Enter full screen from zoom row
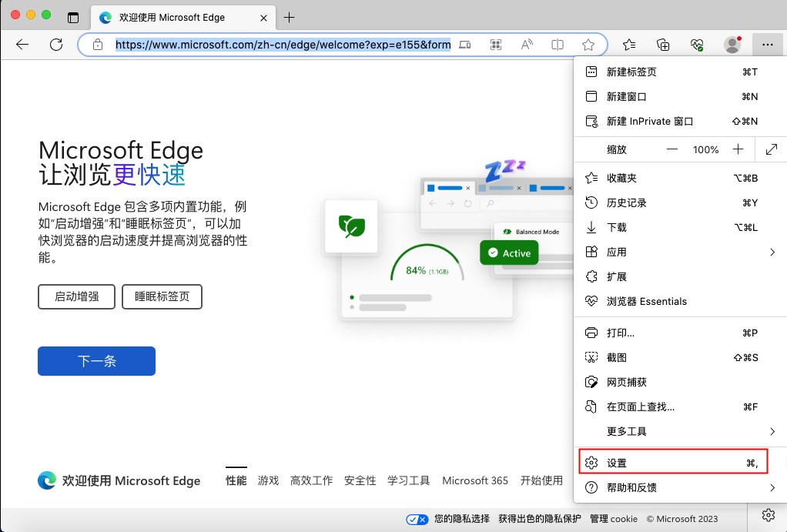Screen dimensions: 787x532 pyautogui.click(x=772, y=149)
